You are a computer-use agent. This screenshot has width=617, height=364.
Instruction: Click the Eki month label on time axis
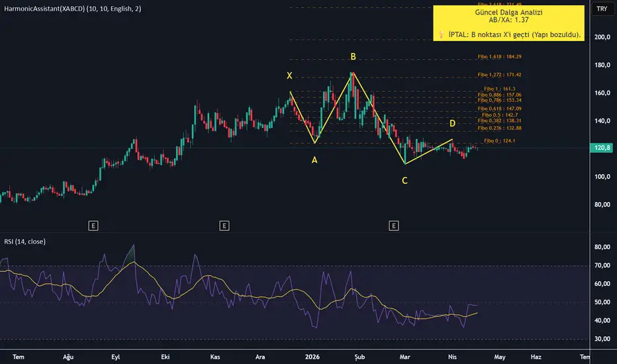166,357
